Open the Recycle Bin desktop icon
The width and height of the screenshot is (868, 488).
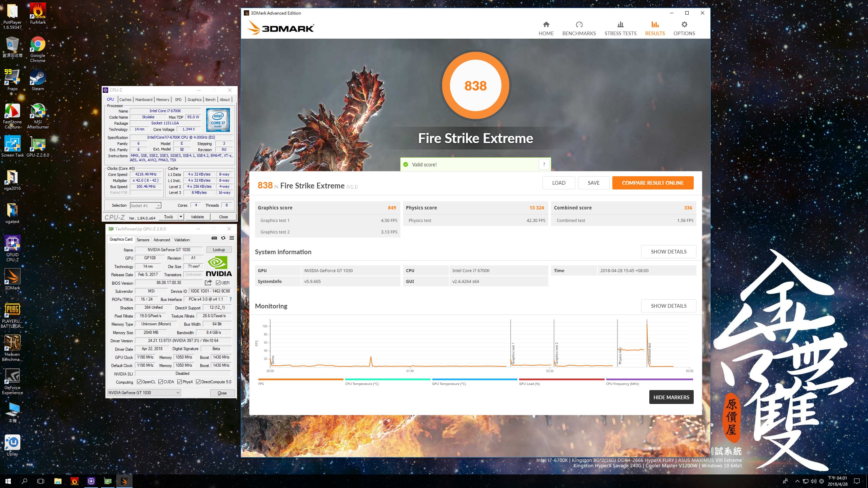12,47
